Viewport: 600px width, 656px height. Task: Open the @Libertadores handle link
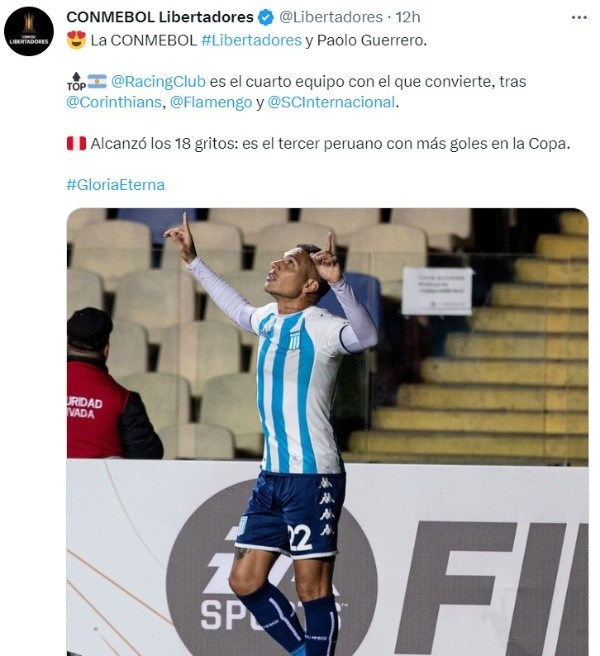click(x=331, y=17)
